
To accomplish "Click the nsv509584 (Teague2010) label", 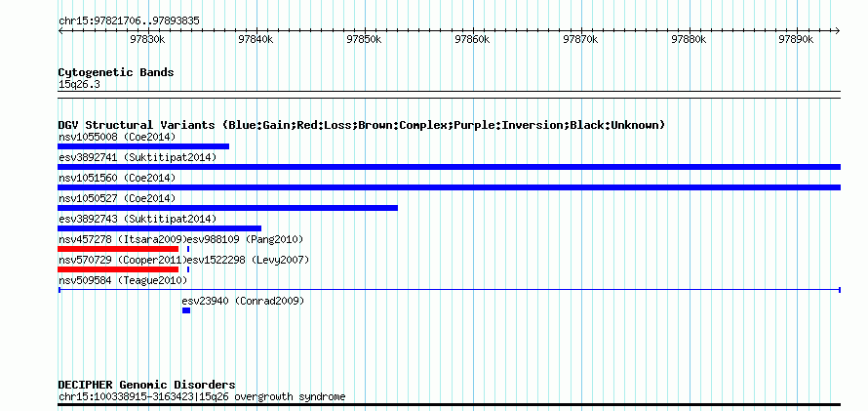I will (x=123, y=280).
